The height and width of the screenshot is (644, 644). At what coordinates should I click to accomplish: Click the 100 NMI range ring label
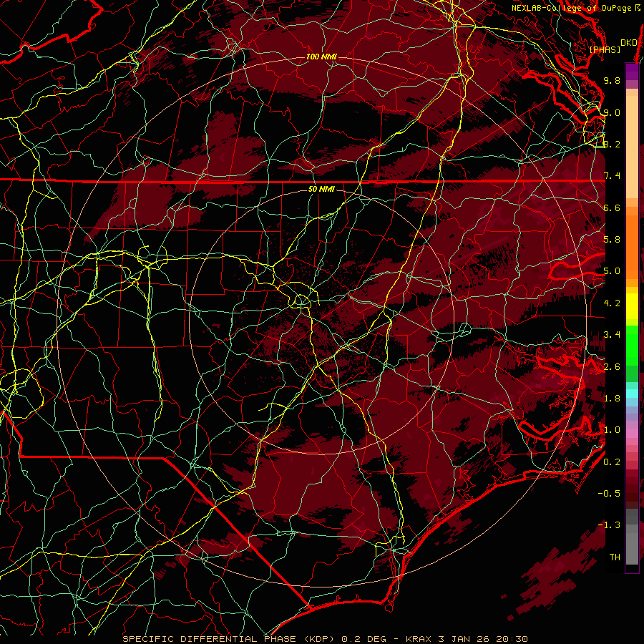tap(321, 57)
